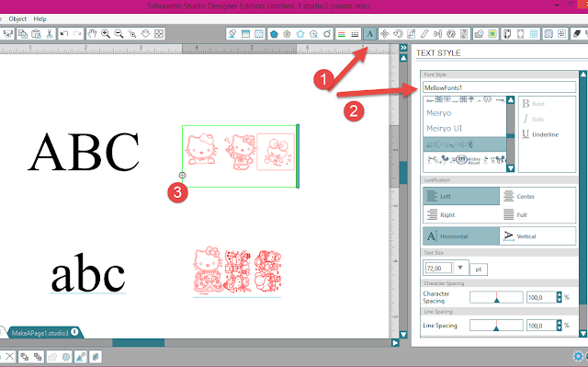This screenshot has width=588, height=367.
Task: Toggle Italic text style
Action: tap(534, 119)
